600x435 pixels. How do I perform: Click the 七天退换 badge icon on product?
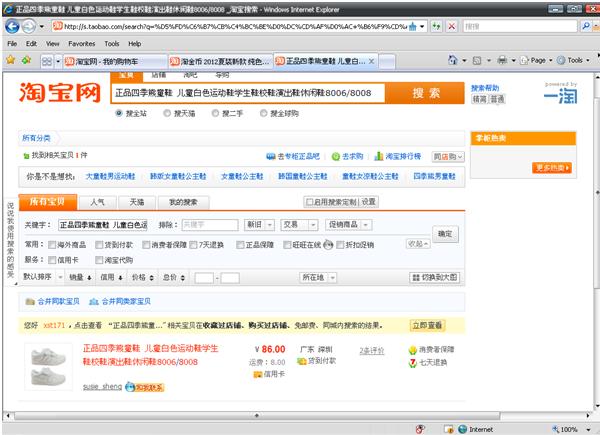point(412,363)
